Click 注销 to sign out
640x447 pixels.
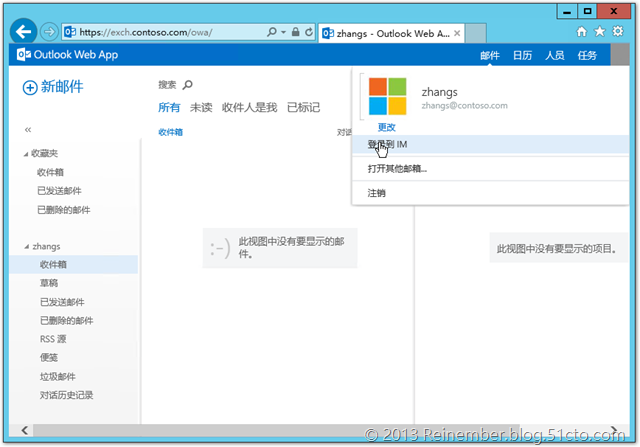pyautogui.click(x=377, y=192)
